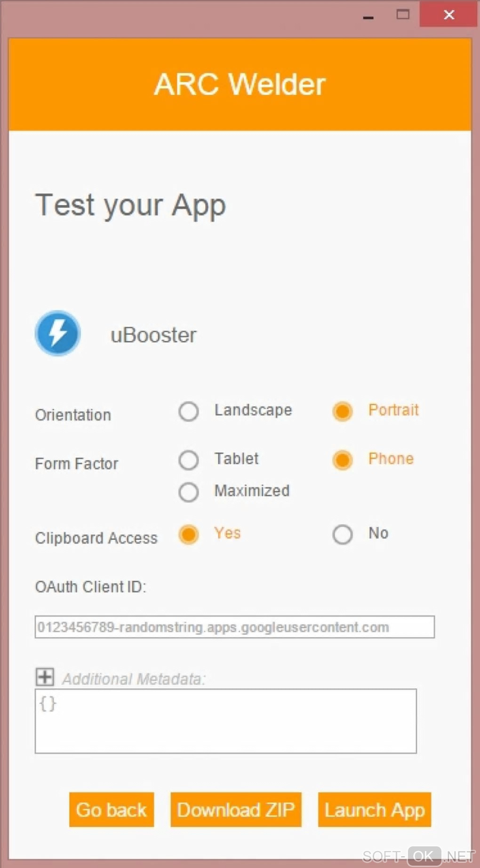Viewport: 480px width, 868px height.
Task: Close the ARC Welder window
Action: coord(449,15)
